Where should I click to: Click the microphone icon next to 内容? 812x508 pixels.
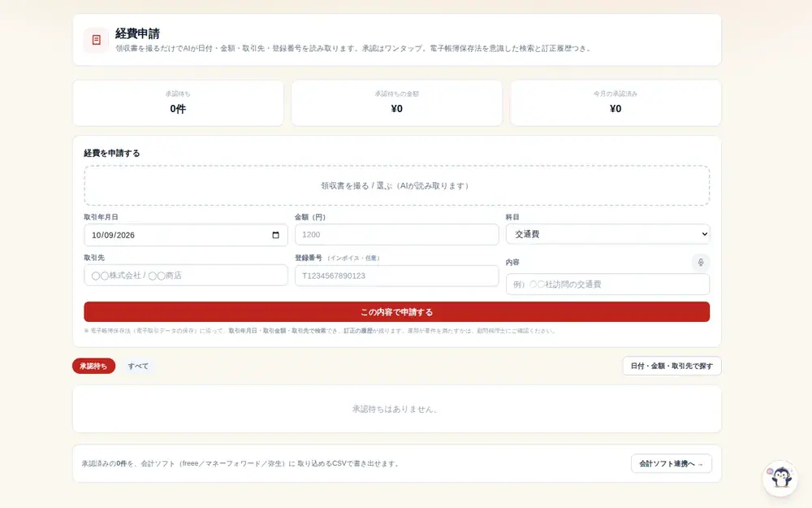pyautogui.click(x=700, y=263)
